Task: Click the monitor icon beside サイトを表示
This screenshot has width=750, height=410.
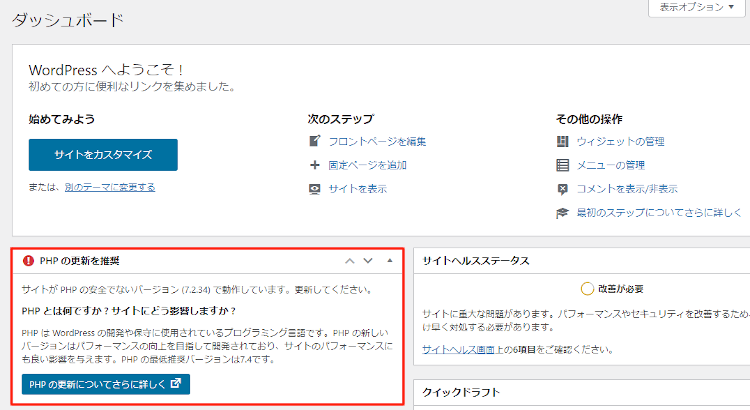Action: (x=314, y=189)
